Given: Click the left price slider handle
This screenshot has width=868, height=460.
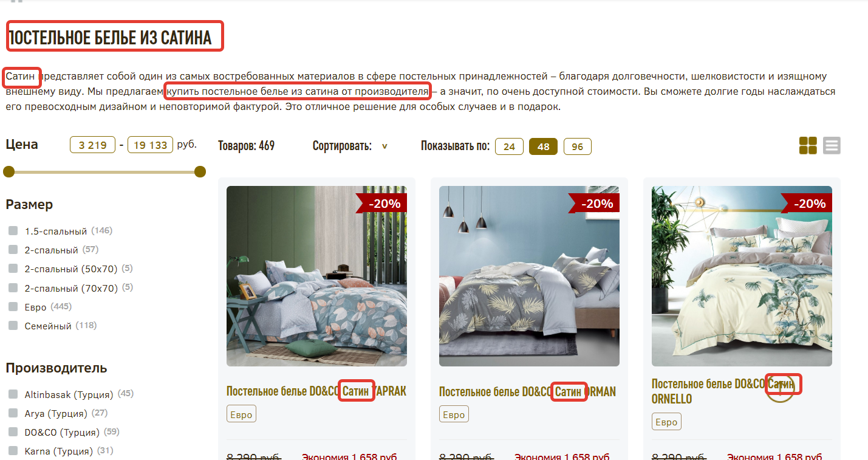Looking at the screenshot, I should pos(9,172).
